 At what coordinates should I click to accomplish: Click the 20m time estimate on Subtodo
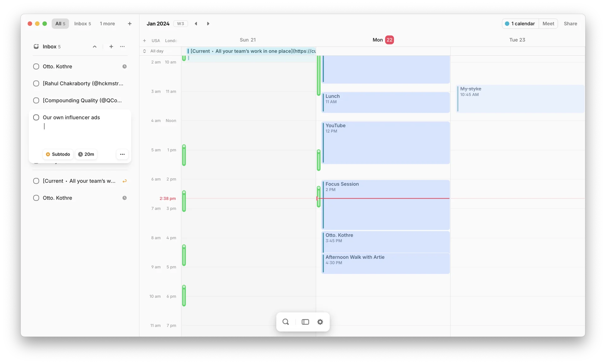click(x=86, y=154)
